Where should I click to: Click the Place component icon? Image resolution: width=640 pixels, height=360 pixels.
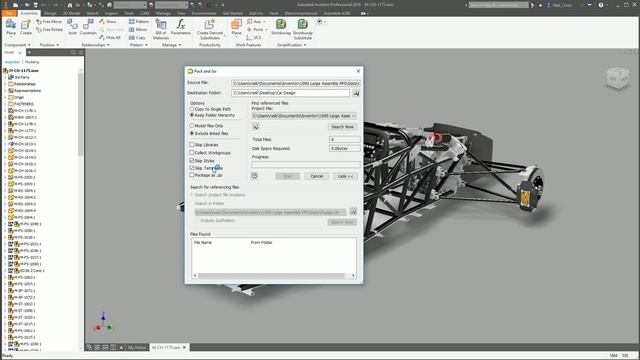click(11, 27)
